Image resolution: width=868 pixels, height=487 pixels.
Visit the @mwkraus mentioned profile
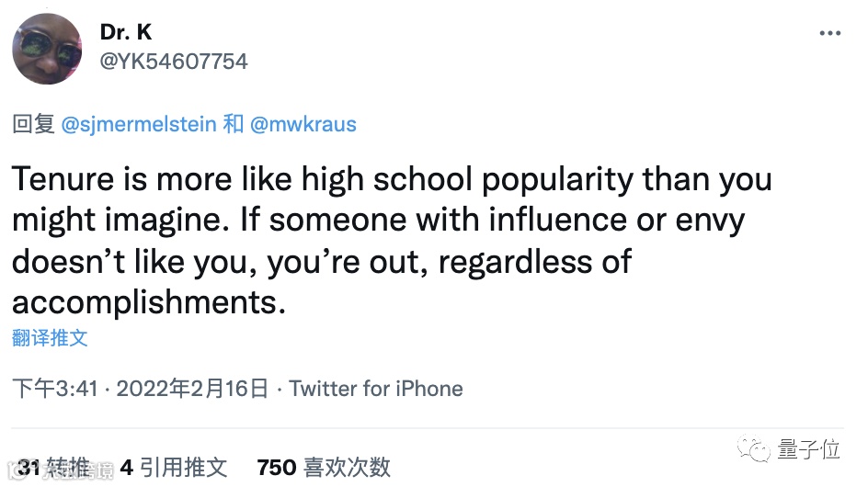click(x=303, y=124)
